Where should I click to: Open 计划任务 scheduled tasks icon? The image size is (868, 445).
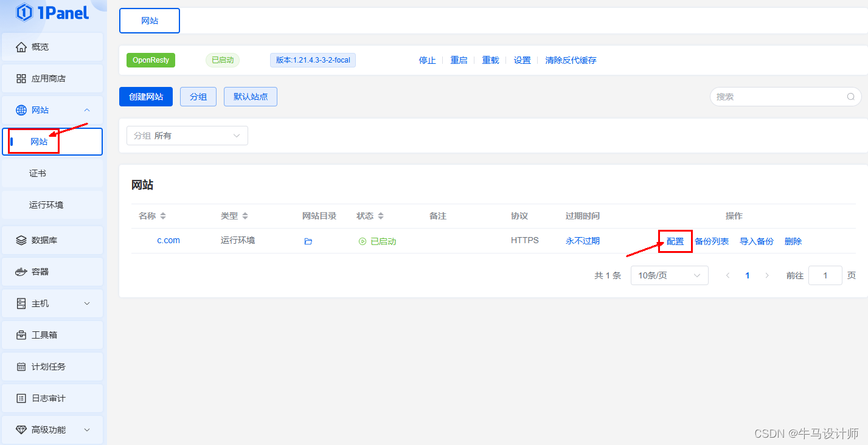click(x=21, y=366)
